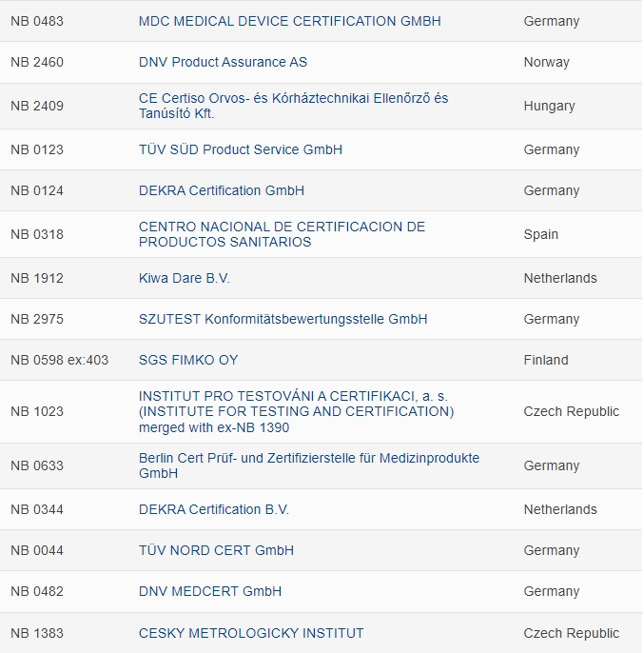Click the NB 0483 row identifier
The image size is (644, 653).
pyautogui.click(x=37, y=21)
